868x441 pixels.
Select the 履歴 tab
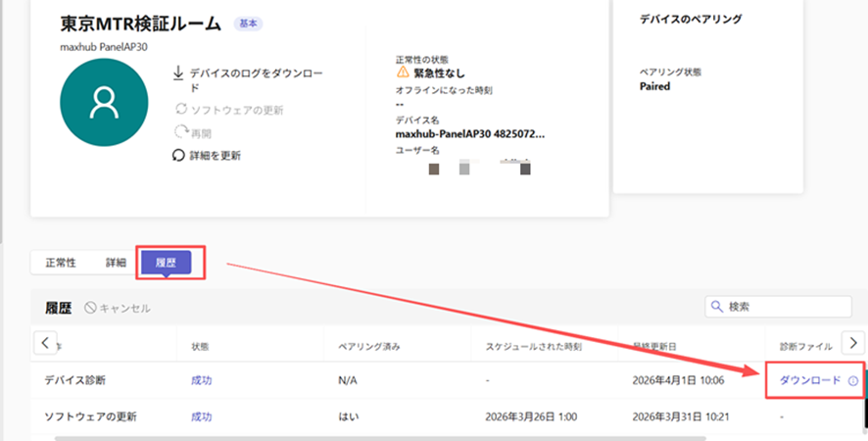[165, 263]
